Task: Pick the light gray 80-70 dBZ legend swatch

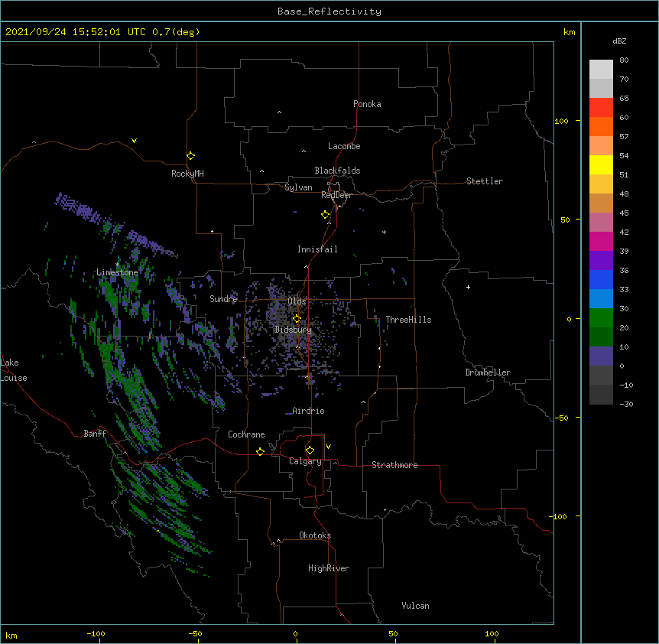Action: click(601, 70)
